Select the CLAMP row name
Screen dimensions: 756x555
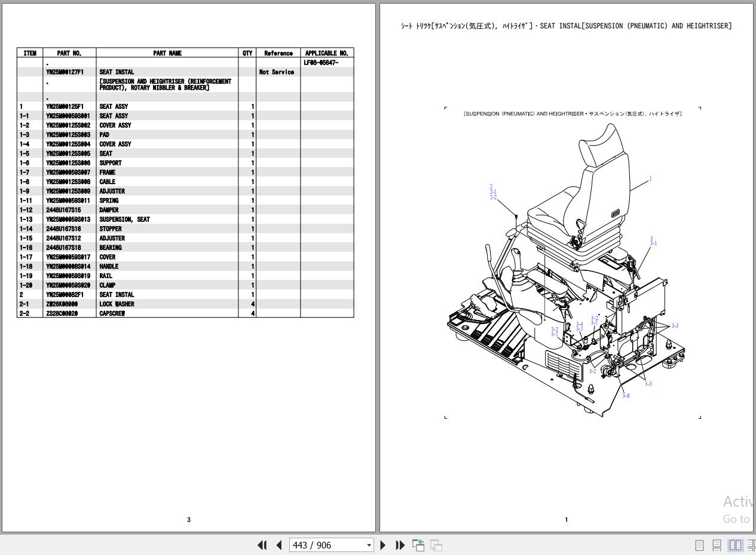(x=107, y=285)
